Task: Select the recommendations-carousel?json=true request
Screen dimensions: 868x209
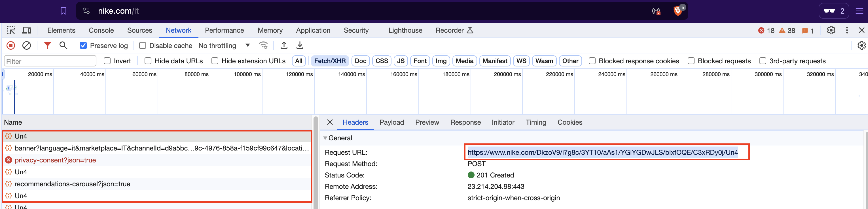Action: (157, 184)
